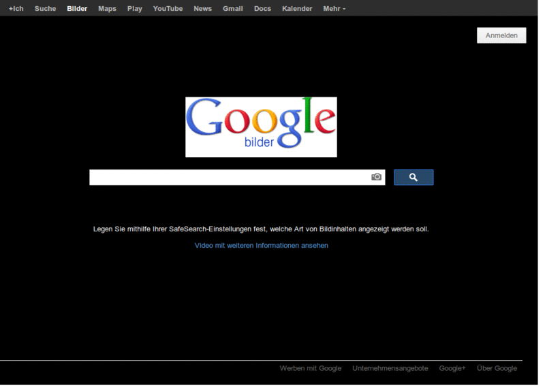Image resolution: width=545 pixels, height=392 pixels.
Task: Open the Google+ footer link
Action: pos(452,368)
